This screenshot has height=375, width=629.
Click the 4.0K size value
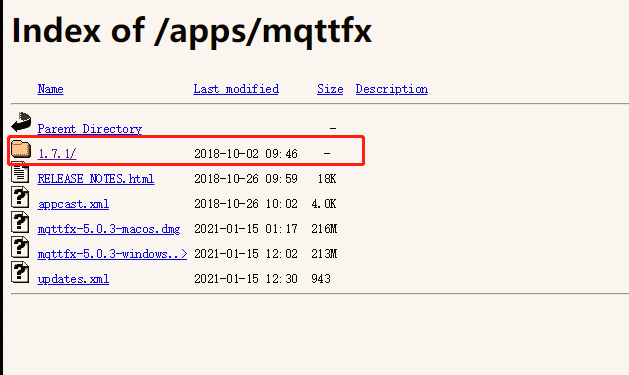pyautogui.click(x=324, y=204)
